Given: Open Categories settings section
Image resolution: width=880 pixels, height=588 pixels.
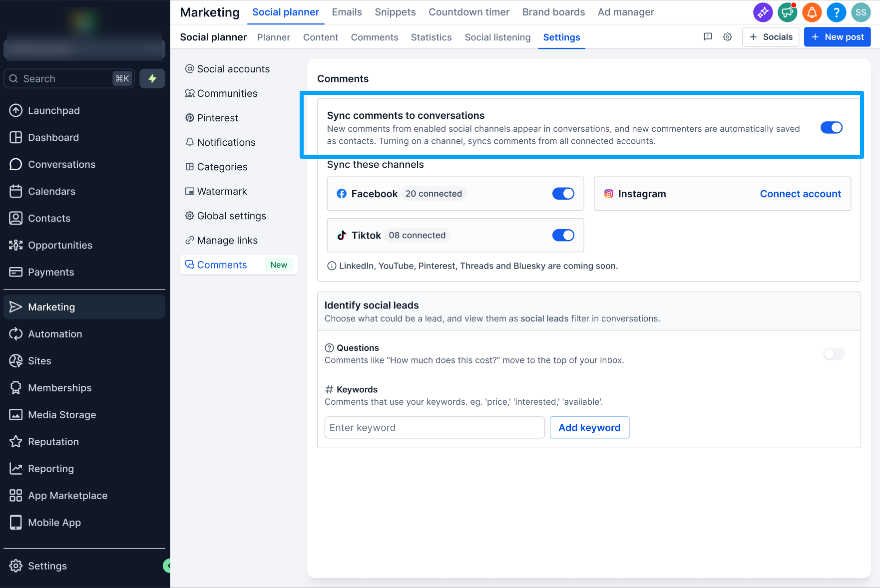Looking at the screenshot, I should (239, 167).
